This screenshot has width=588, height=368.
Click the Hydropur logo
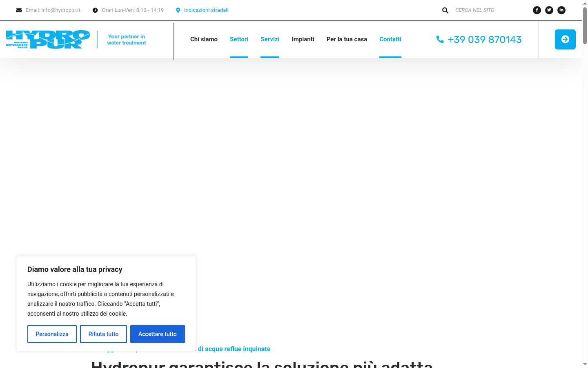point(48,40)
